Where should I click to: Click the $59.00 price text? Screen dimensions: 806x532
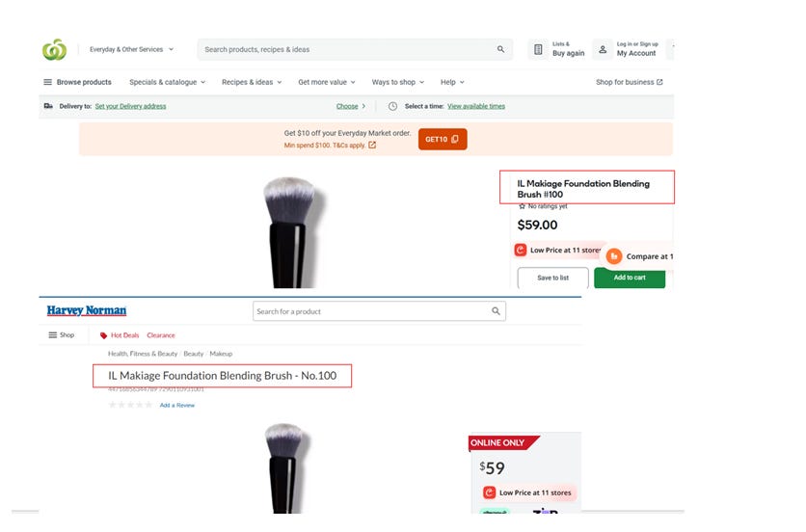point(537,225)
